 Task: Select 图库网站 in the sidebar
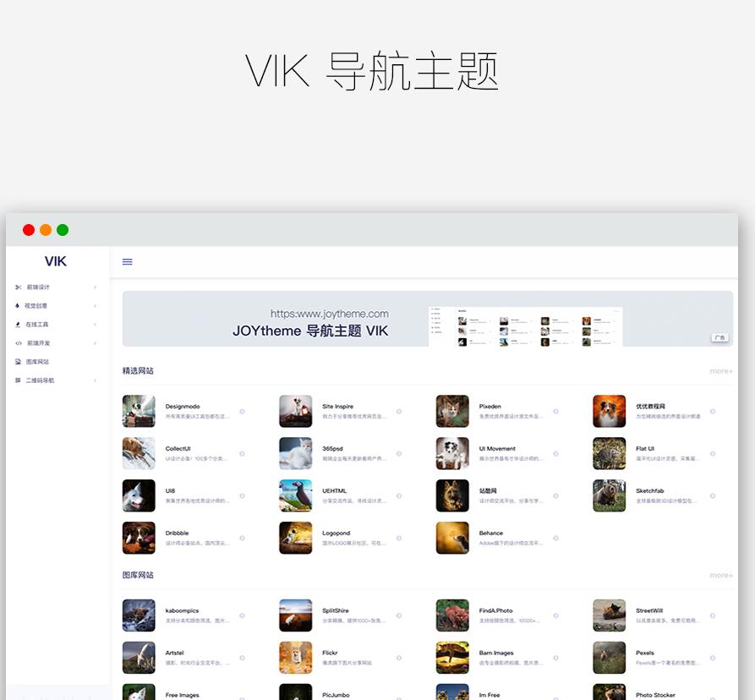coord(37,362)
